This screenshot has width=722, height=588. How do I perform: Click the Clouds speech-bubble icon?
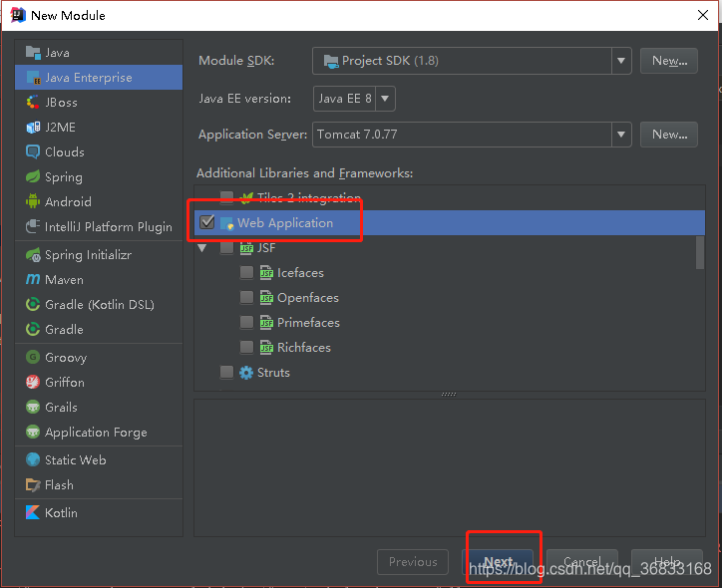coord(33,151)
